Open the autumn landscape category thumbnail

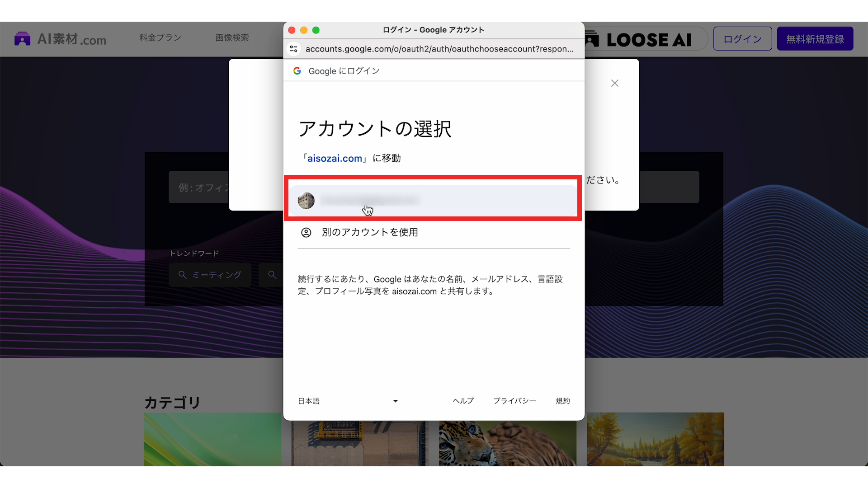656,439
